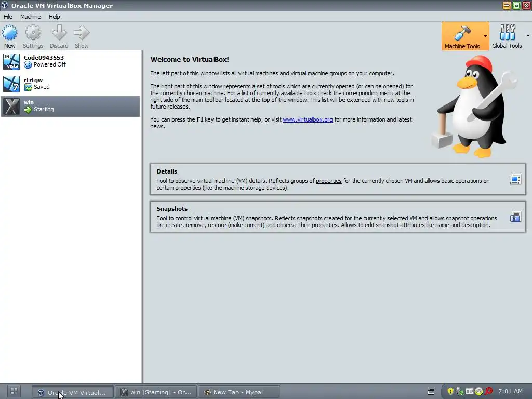Click the Windows 7 icon of rtrtgw

click(x=11, y=84)
